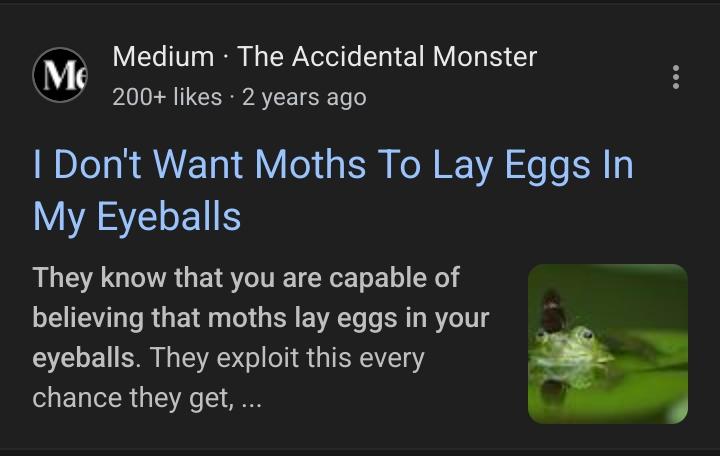Screen dimensions: 720x456
Task: Click 'My Eyeballs' on the title's second line
Action: pos(137,217)
